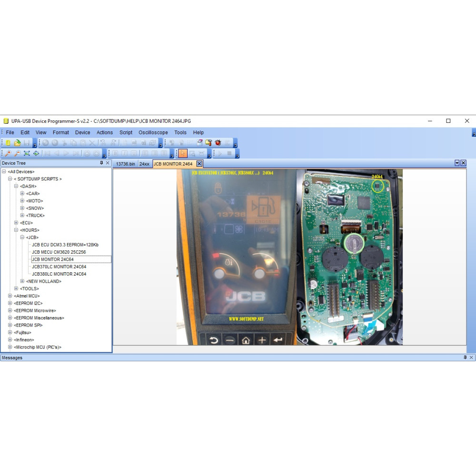Click the delete X toolbar icon
The width and height of the screenshot is (476, 476).
(x=92, y=143)
